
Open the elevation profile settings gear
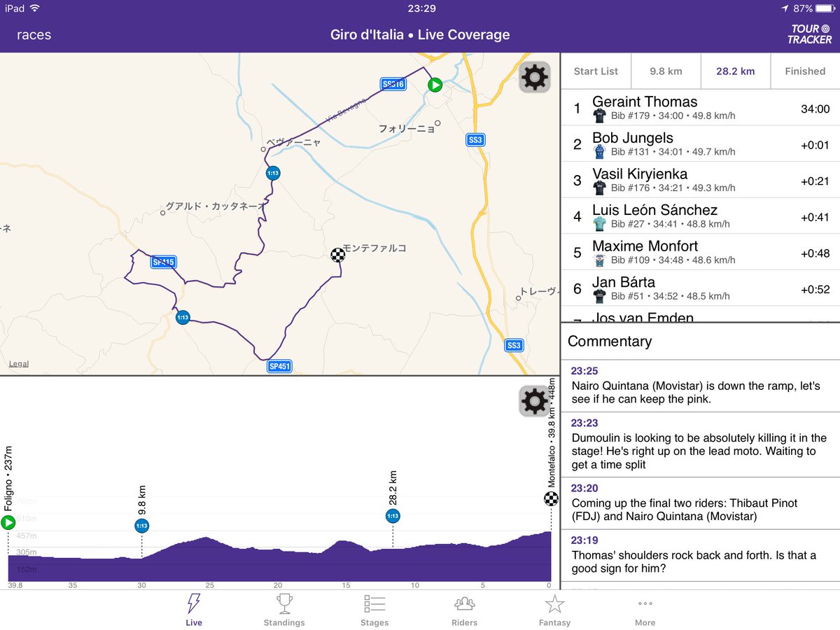535,401
